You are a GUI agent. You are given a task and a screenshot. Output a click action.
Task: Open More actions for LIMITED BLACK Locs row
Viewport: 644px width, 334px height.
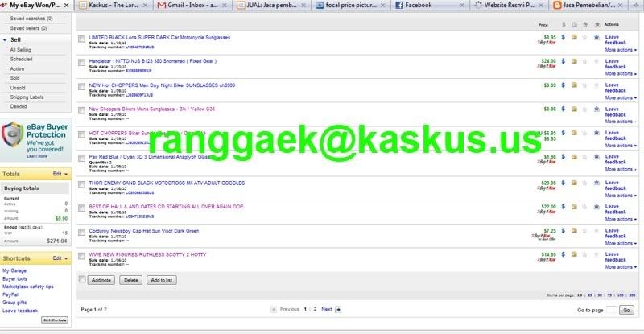point(621,50)
